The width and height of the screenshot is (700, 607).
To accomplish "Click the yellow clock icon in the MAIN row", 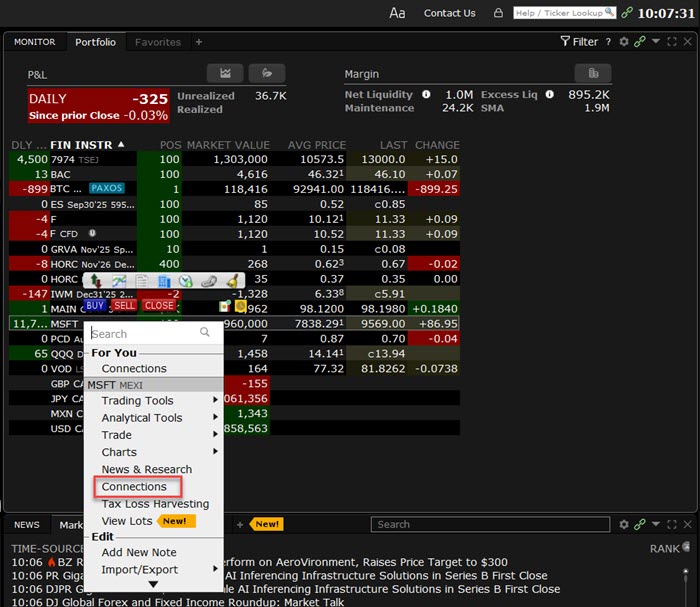I will click(241, 306).
